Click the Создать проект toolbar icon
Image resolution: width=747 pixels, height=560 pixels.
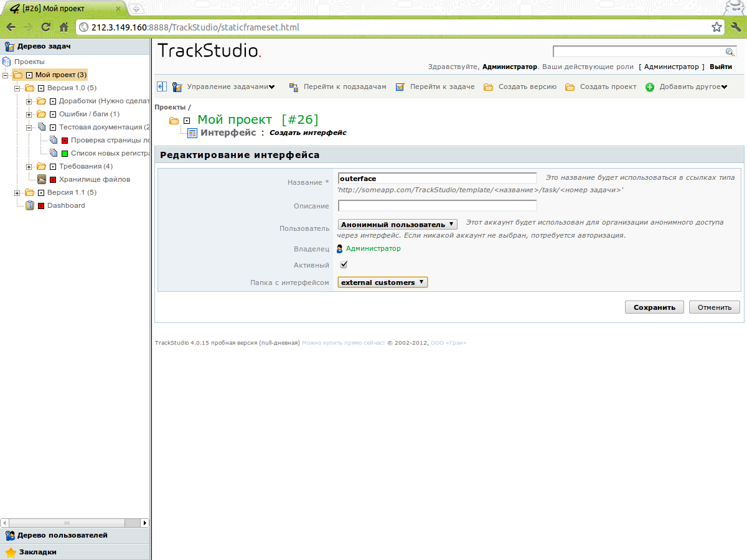pos(570,87)
